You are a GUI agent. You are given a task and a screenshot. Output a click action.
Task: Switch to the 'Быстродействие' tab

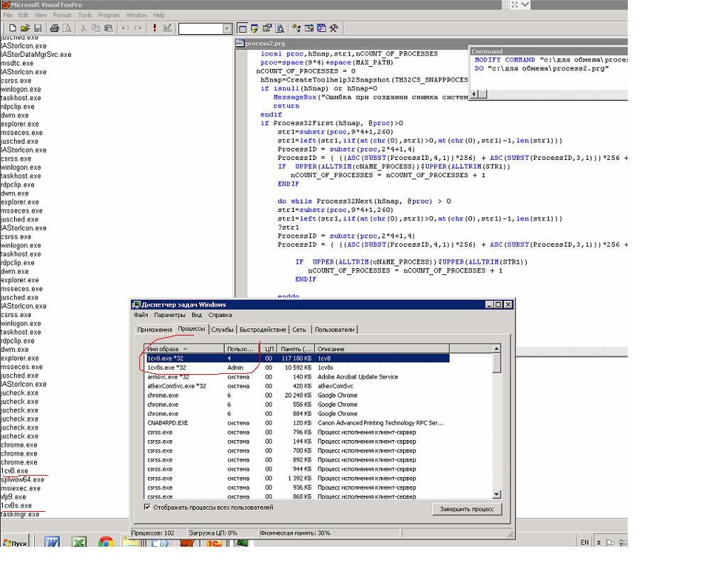263,329
